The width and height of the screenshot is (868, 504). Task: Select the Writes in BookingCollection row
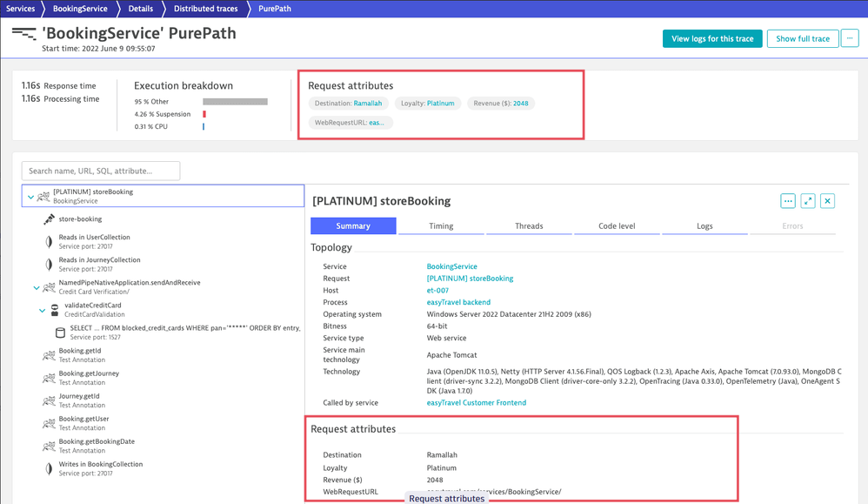point(164,469)
